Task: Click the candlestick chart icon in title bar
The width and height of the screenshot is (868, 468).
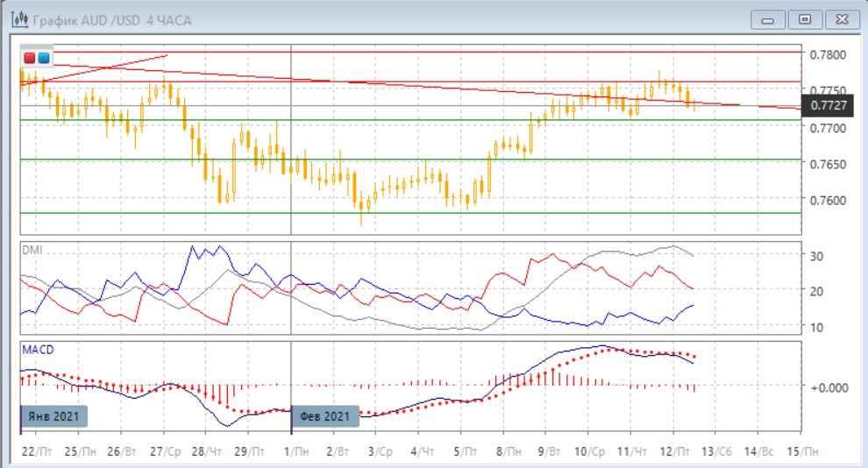Action: point(16,19)
